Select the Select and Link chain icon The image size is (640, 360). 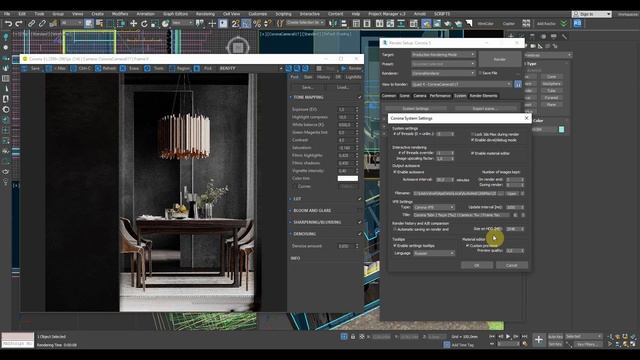coord(31,24)
